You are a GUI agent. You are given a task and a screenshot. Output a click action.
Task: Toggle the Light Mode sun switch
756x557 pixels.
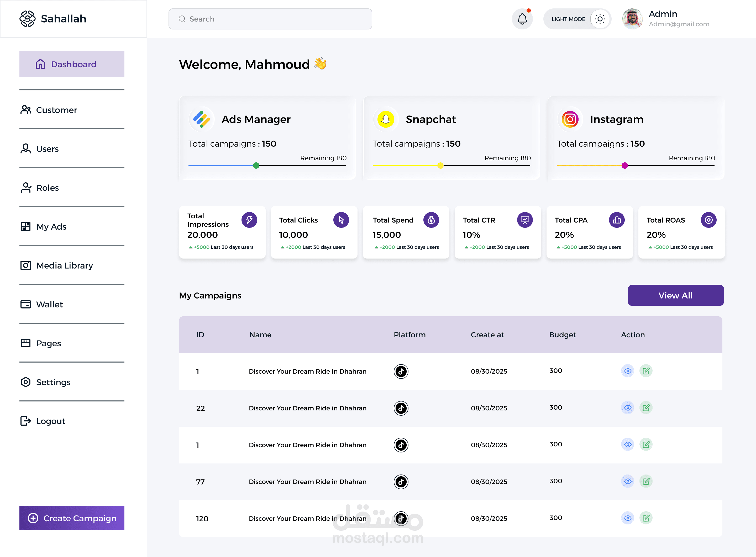point(600,19)
